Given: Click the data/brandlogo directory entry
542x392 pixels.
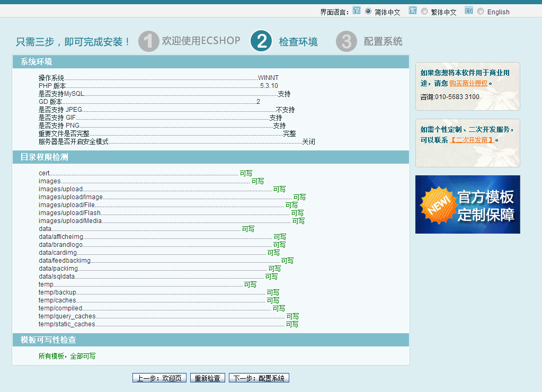Looking at the screenshot, I should coord(60,245).
